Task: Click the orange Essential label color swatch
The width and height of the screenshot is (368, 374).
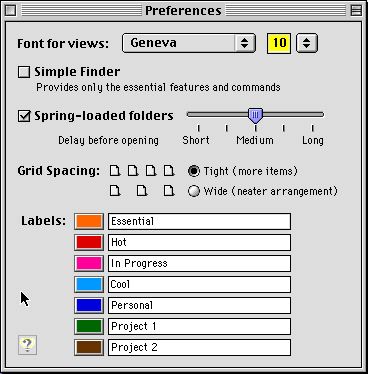Action: point(89,221)
